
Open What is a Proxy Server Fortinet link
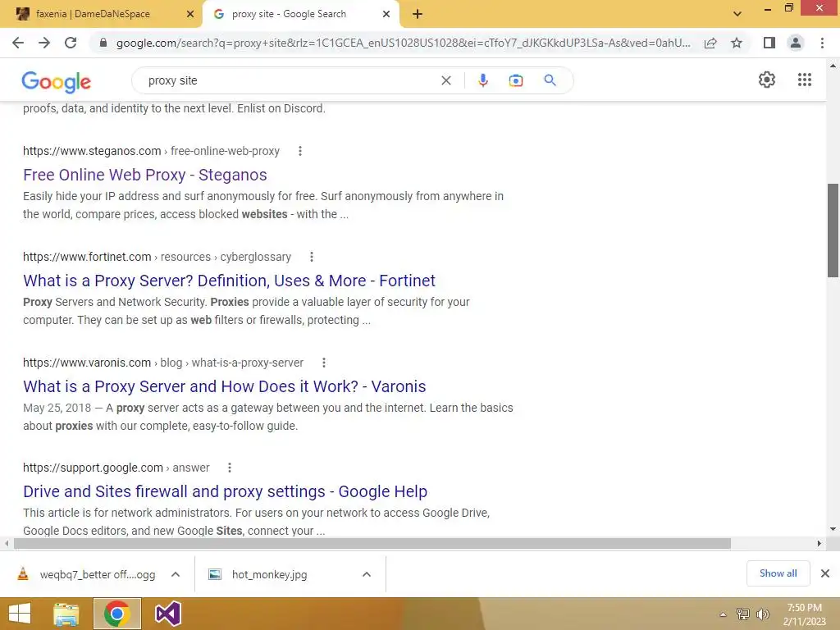(230, 281)
